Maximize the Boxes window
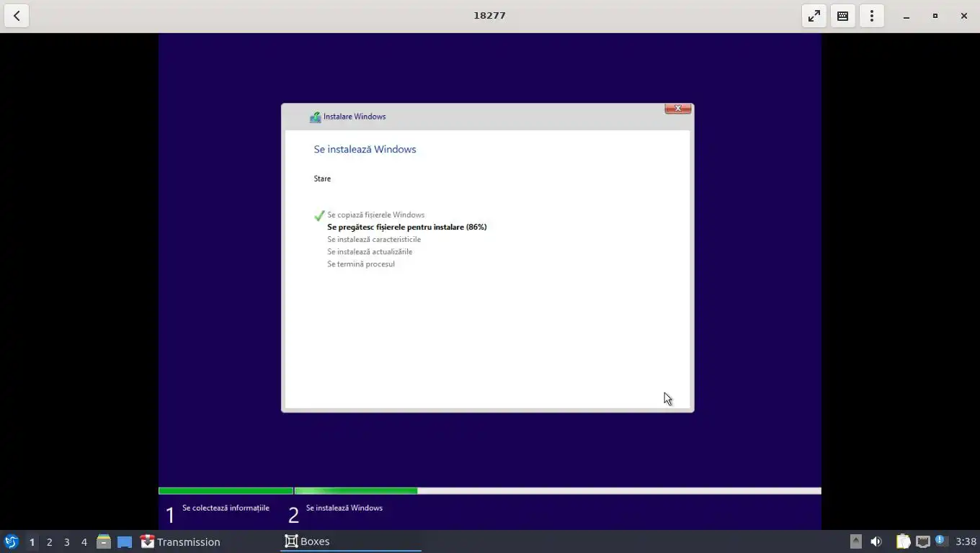This screenshot has height=553, width=980. pyautogui.click(x=935, y=16)
